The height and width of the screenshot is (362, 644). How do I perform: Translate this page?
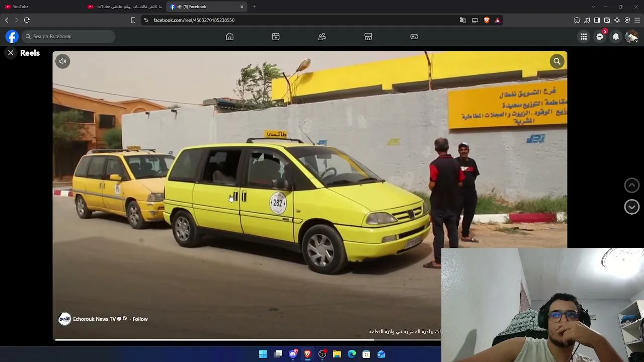click(463, 20)
